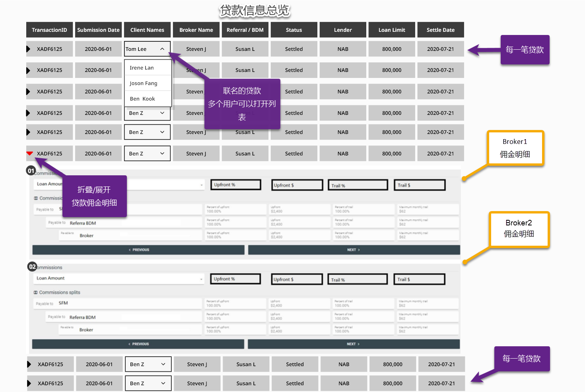Click Settled status in Tom Lee row
The height and width of the screenshot is (392, 585).
click(294, 49)
